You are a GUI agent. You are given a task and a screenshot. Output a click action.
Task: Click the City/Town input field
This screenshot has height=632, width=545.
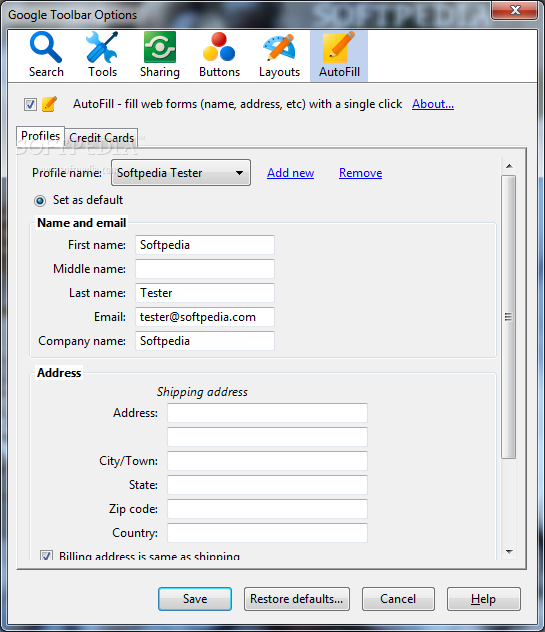[x=267, y=461]
